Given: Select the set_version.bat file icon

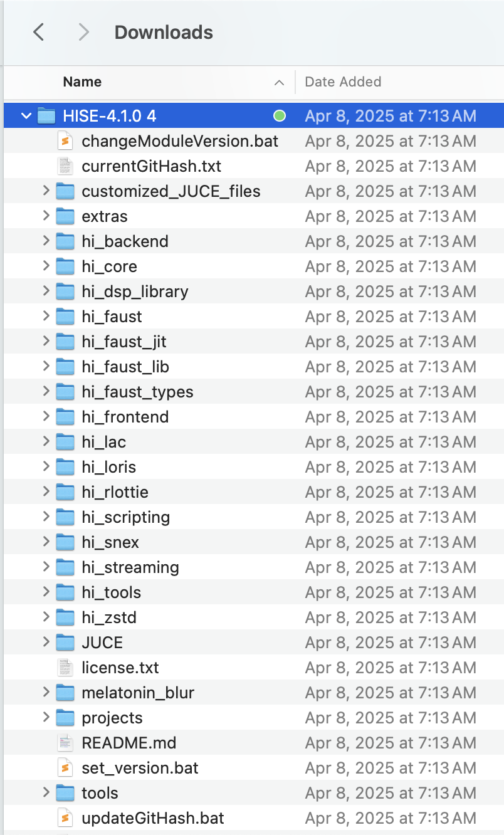Looking at the screenshot, I should [65, 768].
